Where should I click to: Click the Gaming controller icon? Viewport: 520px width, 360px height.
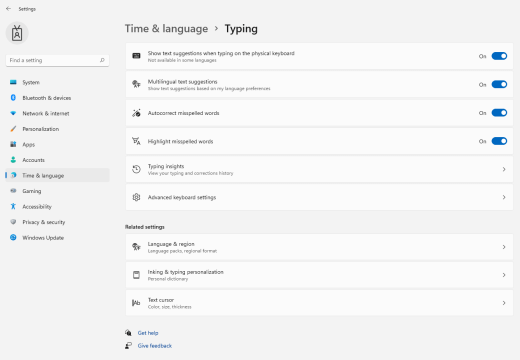(13, 191)
